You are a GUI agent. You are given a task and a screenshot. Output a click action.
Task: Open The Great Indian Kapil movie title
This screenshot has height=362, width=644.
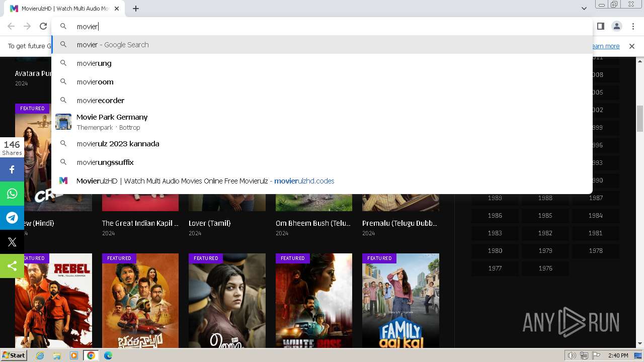[x=140, y=223]
